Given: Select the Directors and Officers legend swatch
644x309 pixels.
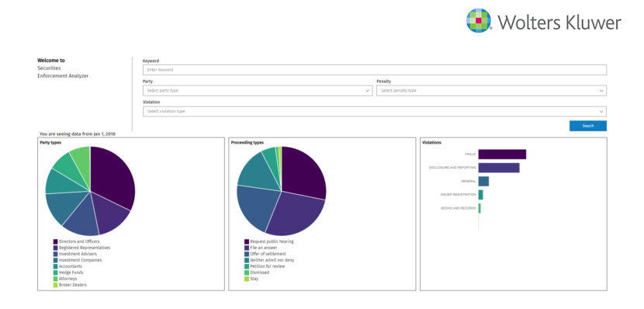Looking at the screenshot, I should point(55,241).
